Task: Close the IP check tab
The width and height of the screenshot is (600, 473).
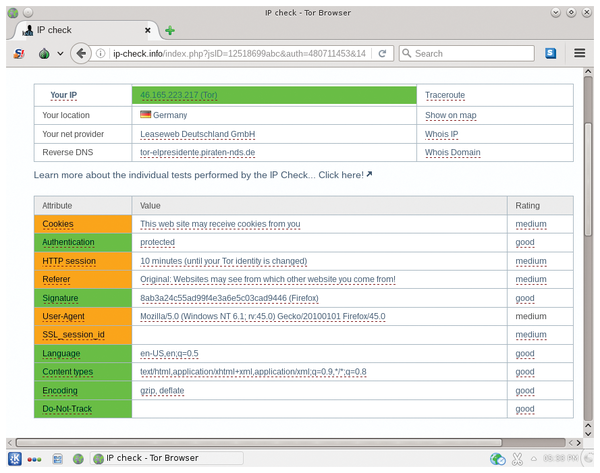Action: click(x=147, y=30)
